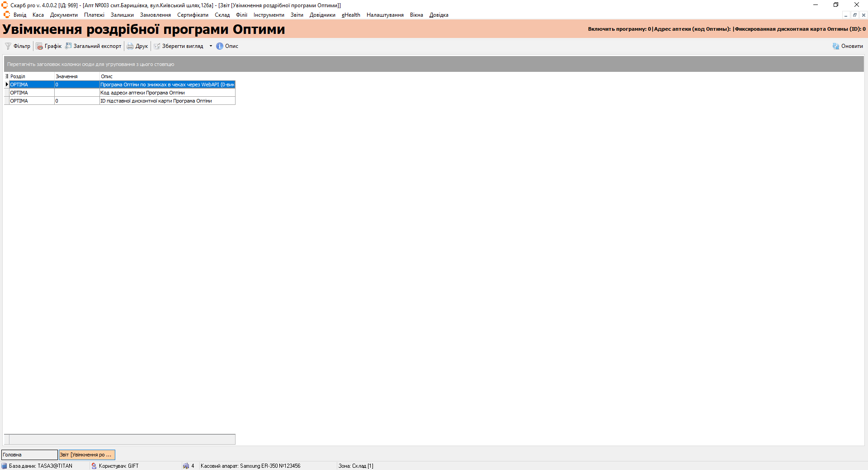Screen dimensions: 868x470
Task: Click the Оновити refresh icon
Action: click(836, 46)
